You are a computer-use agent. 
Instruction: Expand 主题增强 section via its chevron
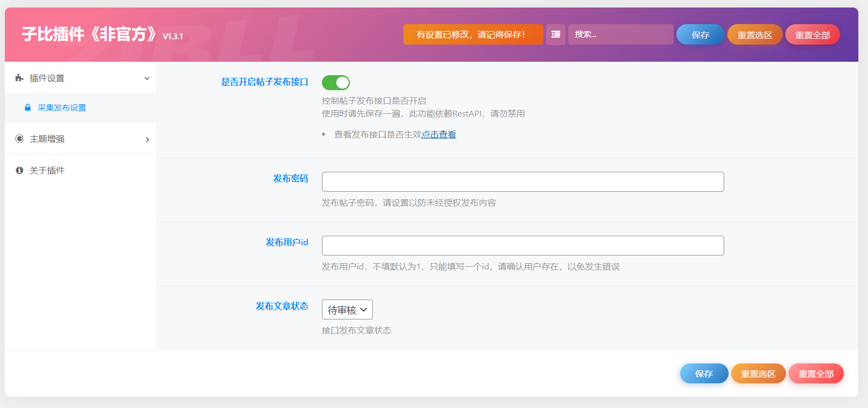pyautogui.click(x=148, y=140)
